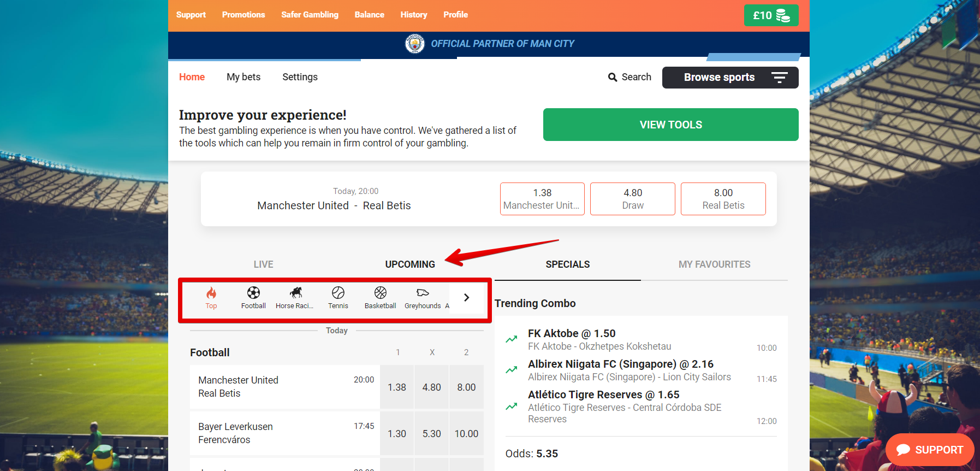980x471 pixels.
Task: Pick featured odds 1.38 Manchester United
Action: 542,199
